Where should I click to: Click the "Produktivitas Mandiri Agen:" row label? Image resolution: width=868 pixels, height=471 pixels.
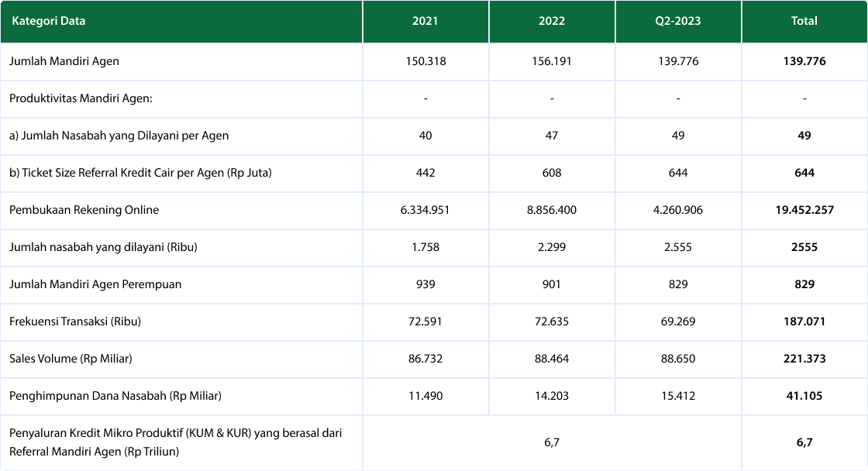(x=81, y=98)
